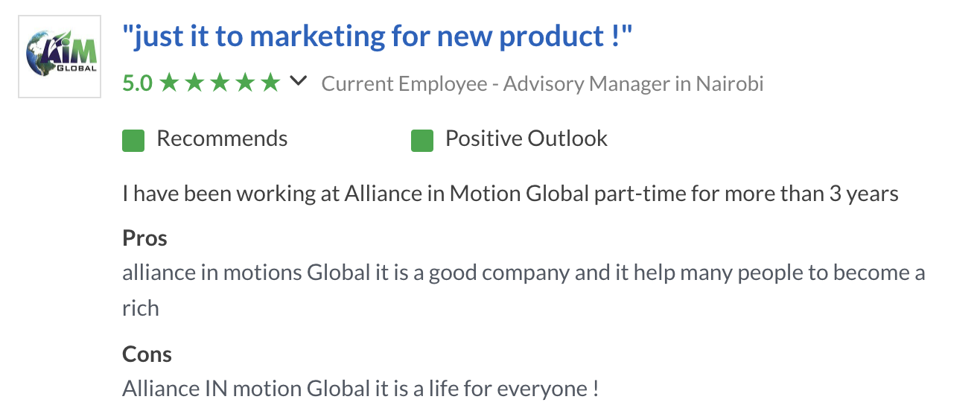980x414 pixels.
Task: Click the first green rating star
Action: pyautogui.click(x=170, y=82)
